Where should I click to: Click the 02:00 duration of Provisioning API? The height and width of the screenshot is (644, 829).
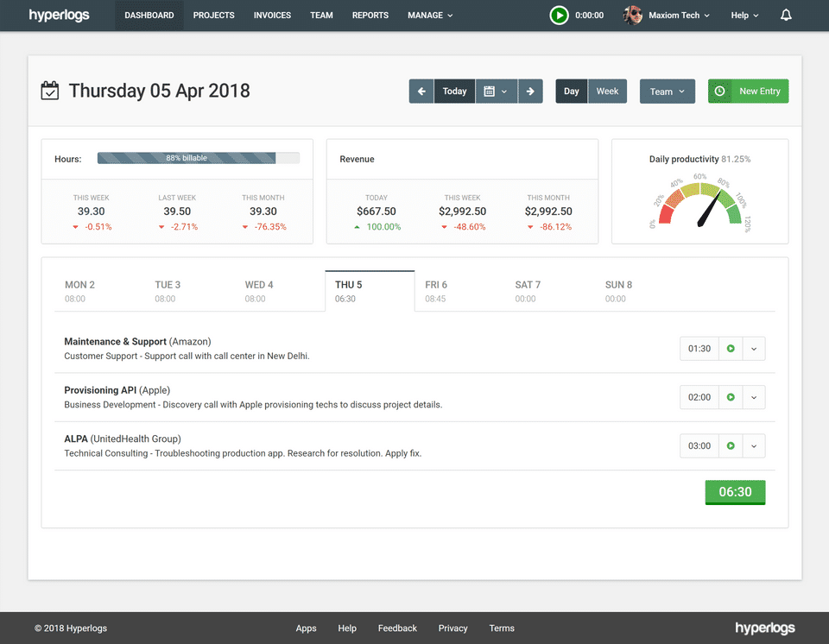point(699,397)
